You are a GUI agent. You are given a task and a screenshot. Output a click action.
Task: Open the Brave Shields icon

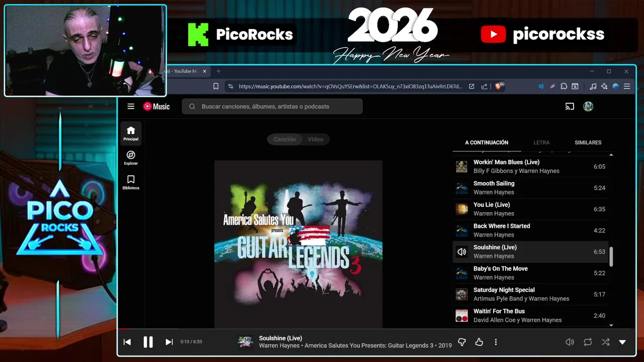tap(500, 86)
